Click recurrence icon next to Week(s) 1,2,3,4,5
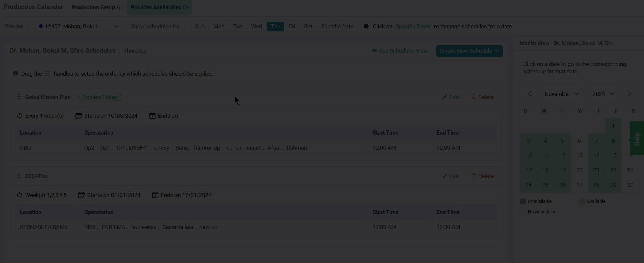This screenshot has height=263, width=644. [20, 195]
